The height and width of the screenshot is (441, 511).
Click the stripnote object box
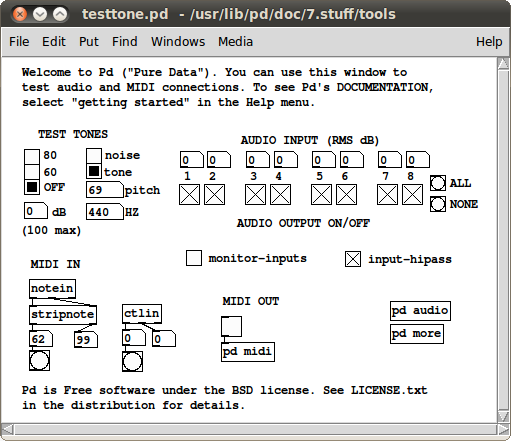pos(63,314)
